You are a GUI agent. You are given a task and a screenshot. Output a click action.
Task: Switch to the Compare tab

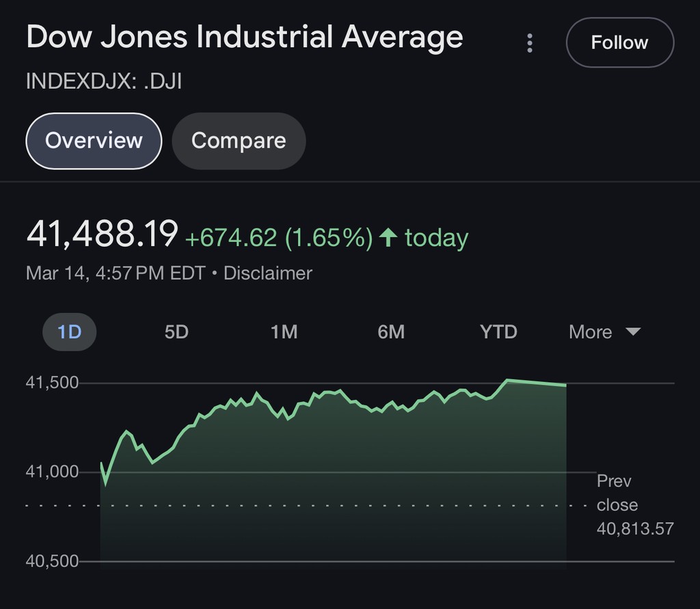tap(239, 141)
